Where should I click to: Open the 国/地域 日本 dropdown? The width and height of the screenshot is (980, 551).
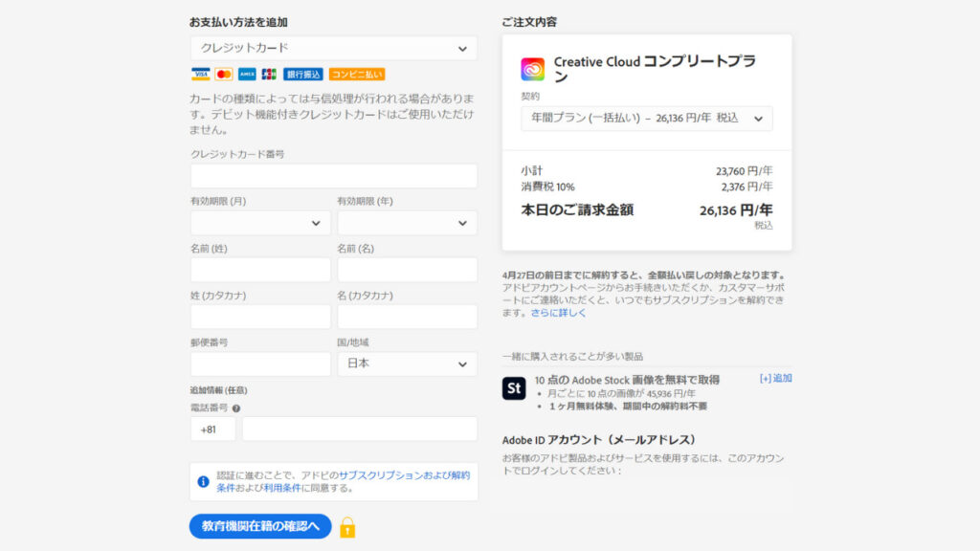(x=408, y=364)
